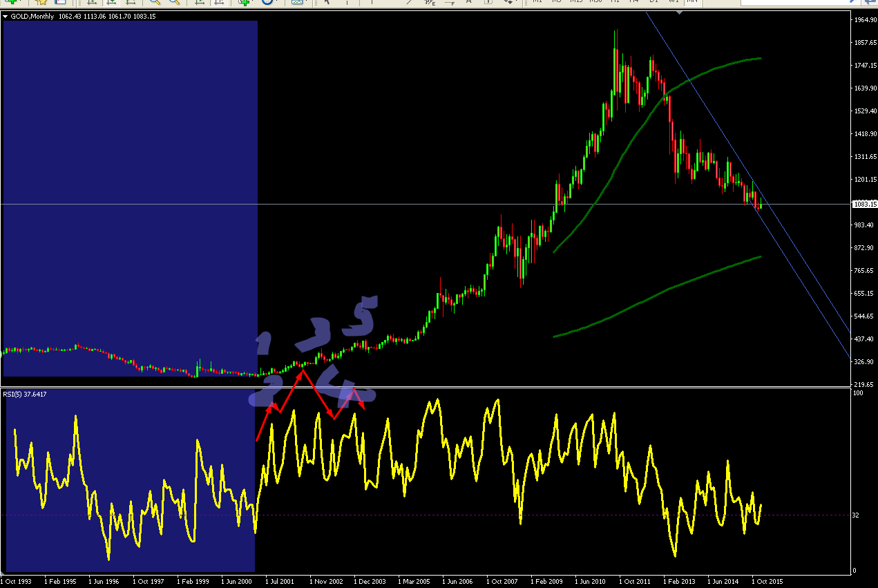The image size is (878, 588).
Task: Click time axis label 1 Oct 2007
Action: [x=503, y=582]
